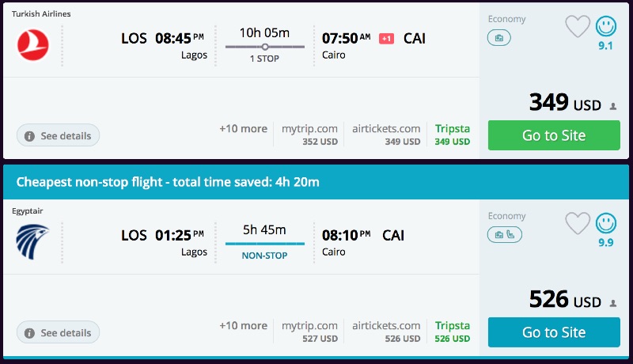
Task: Show +10 more providers for Egyptair flight
Action: 243,325
